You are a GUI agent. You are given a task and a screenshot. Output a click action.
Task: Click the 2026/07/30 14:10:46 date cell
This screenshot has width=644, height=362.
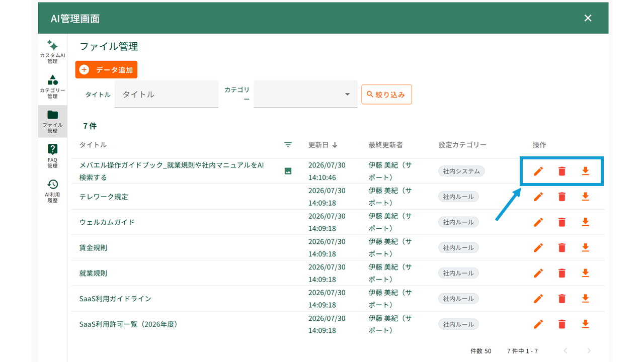[327, 171]
